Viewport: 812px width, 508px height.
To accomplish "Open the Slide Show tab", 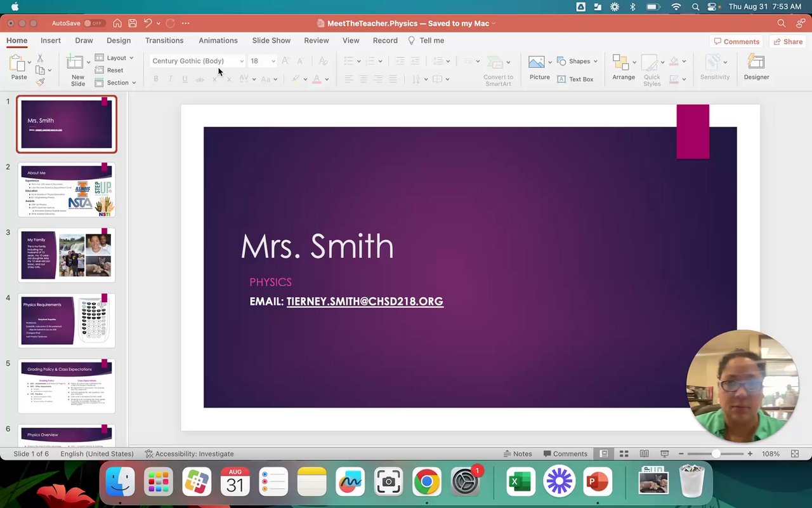I will [x=272, y=41].
